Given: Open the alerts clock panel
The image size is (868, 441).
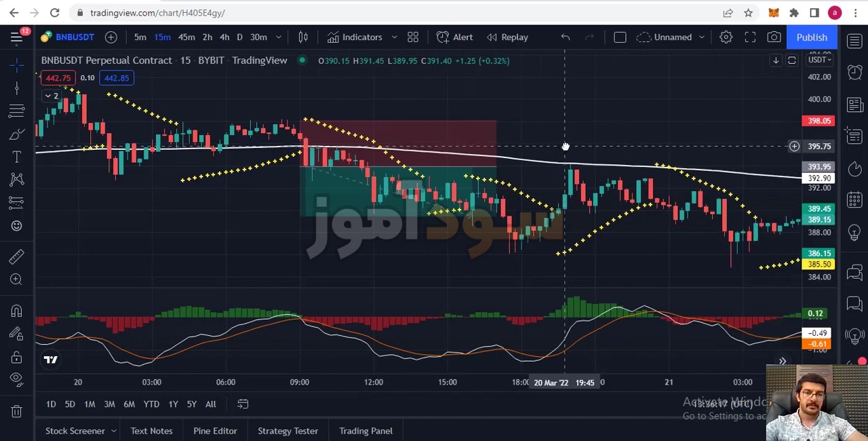Looking at the screenshot, I should point(854,72).
